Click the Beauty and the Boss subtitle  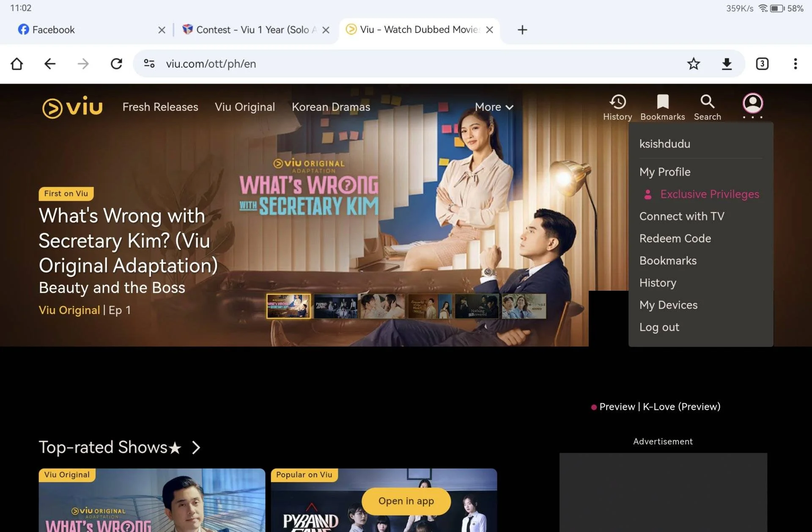pyautogui.click(x=112, y=288)
